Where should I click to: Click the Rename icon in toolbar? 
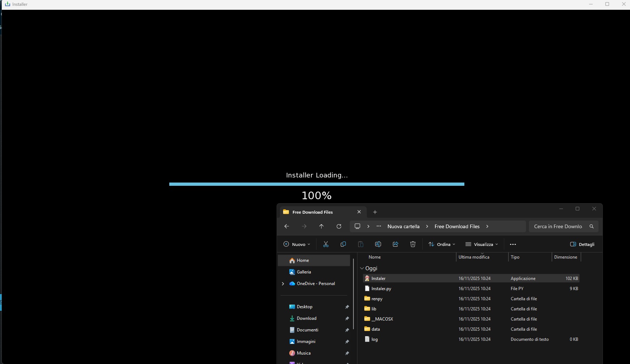[x=378, y=244]
